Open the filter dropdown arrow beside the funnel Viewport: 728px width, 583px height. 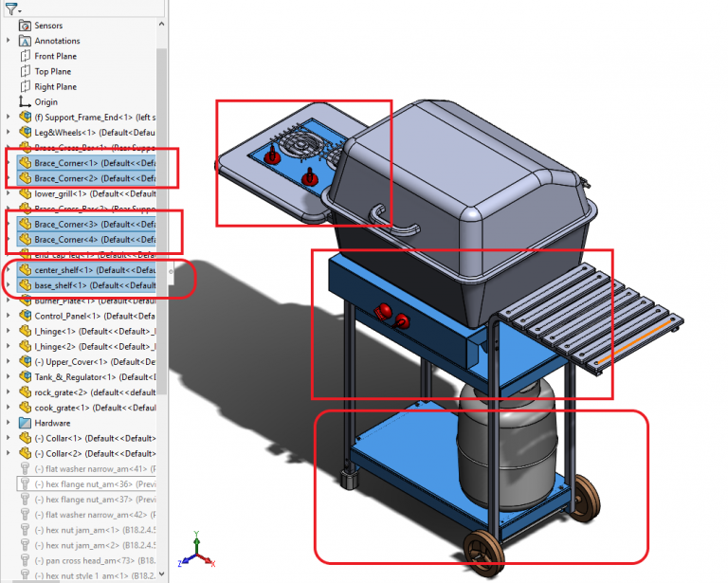(19, 10)
